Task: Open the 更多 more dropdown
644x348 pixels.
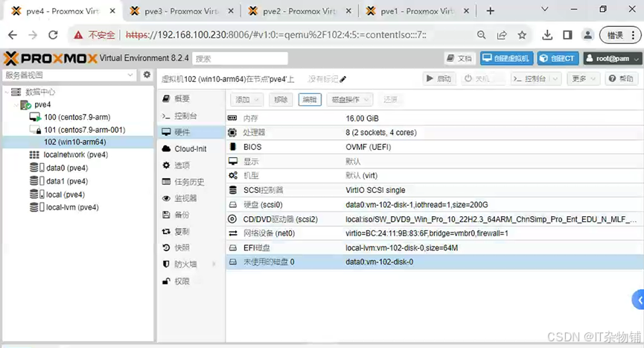Action: (584, 78)
